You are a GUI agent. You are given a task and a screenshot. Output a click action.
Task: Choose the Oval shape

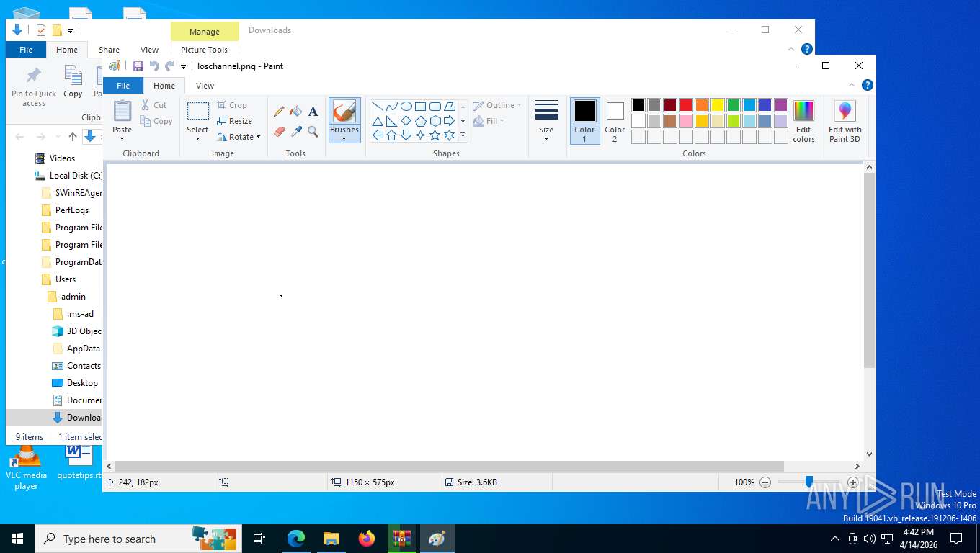(406, 106)
